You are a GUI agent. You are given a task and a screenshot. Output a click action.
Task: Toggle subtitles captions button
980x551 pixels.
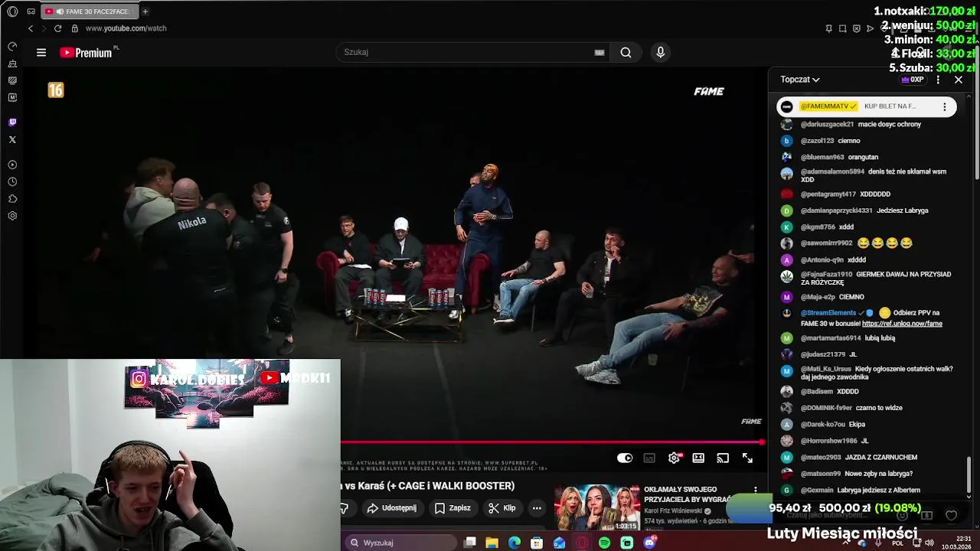pos(649,458)
